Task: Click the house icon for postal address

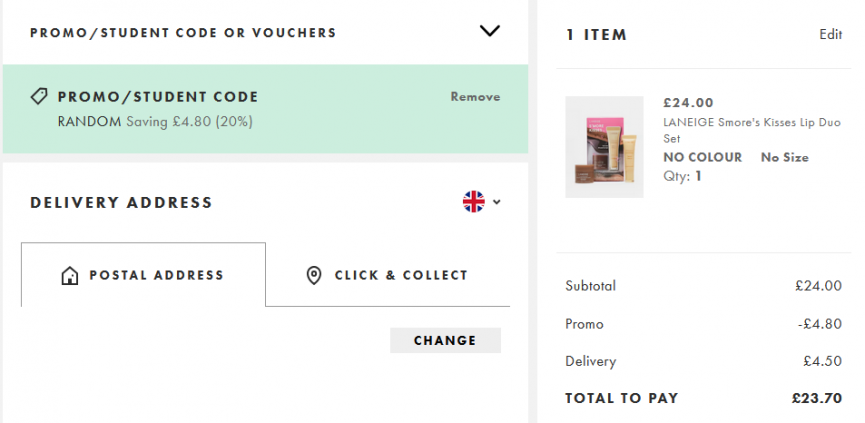Action: point(69,275)
